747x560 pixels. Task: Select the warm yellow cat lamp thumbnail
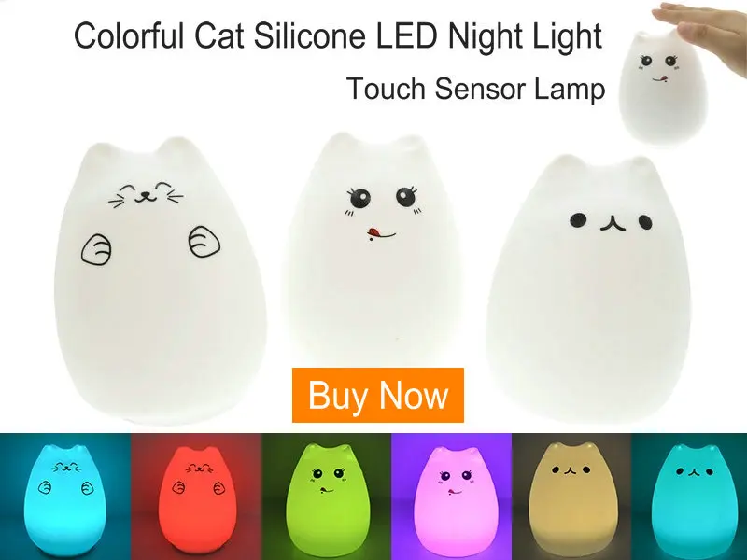(x=571, y=497)
